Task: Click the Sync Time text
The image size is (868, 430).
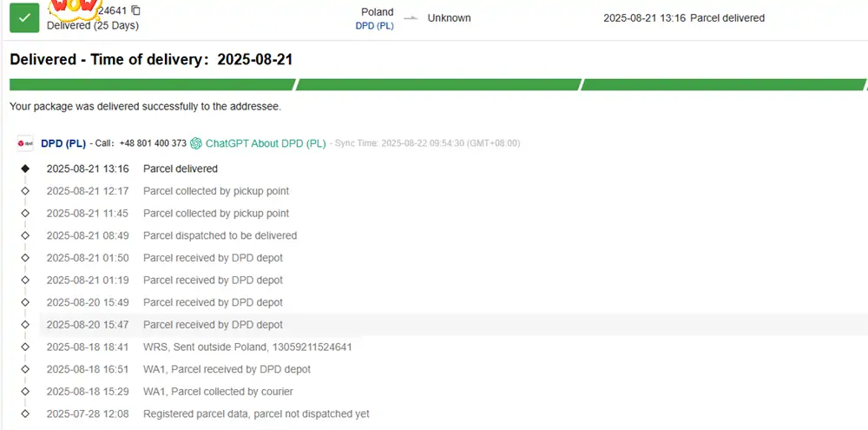Action: [424, 143]
